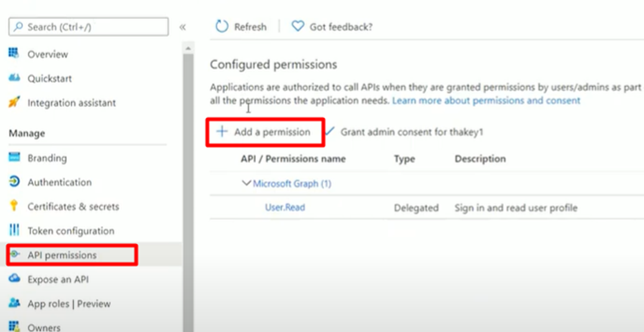The height and width of the screenshot is (332, 644).
Task: Collapse the sidebar with double chevron
Action: [x=183, y=27]
